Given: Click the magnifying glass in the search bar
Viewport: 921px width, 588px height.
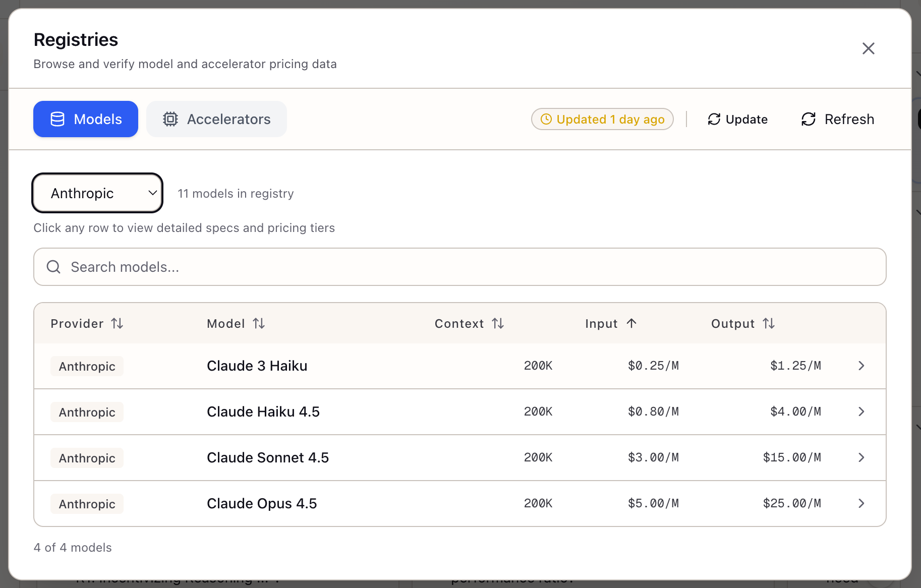Looking at the screenshot, I should 53,267.
